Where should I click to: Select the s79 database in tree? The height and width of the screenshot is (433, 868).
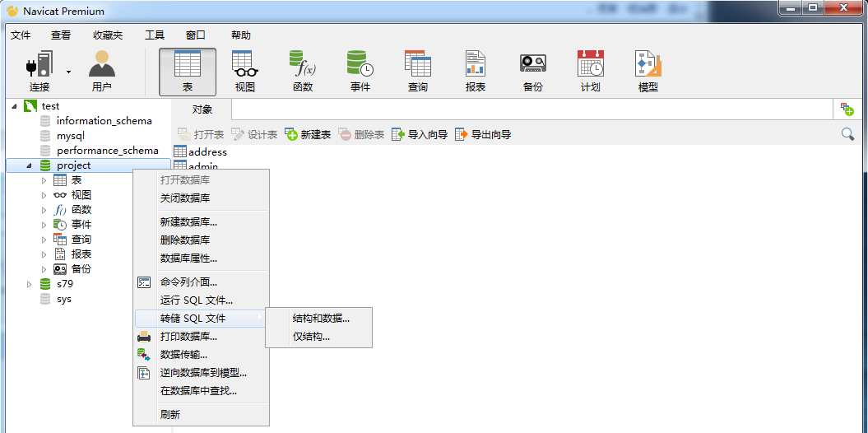click(65, 284)
